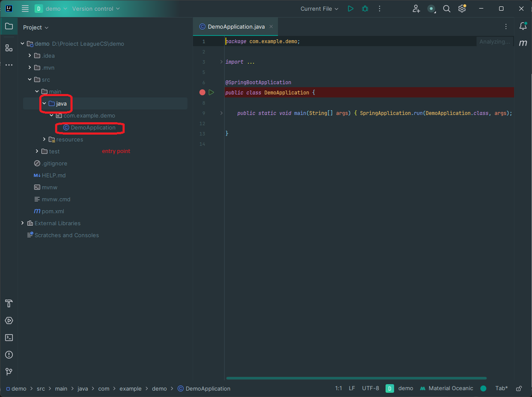Viewport: 532px width, 397px height.
Task: Open the Notifications bell icon
Action: pos(523,26)
